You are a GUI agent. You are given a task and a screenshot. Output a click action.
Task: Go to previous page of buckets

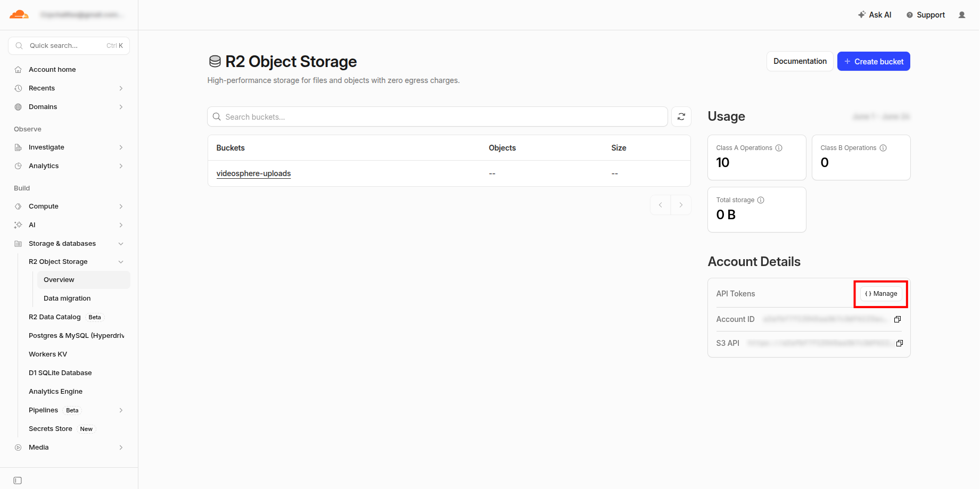click(661, 205)
